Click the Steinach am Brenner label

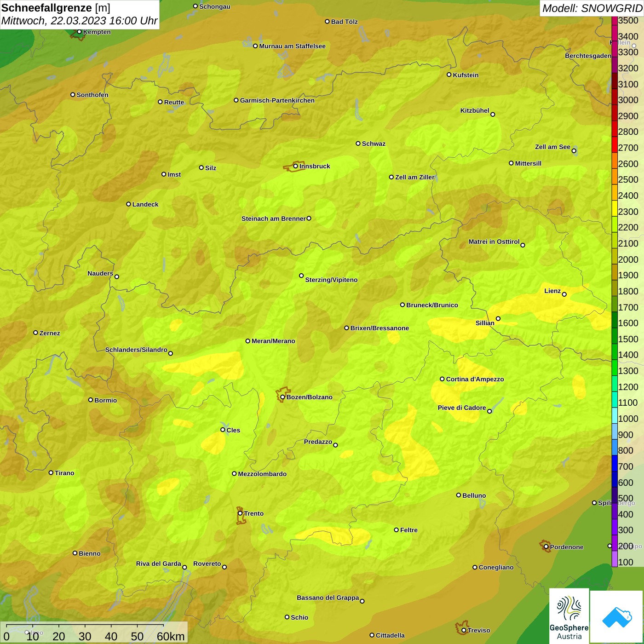point(274,218)
